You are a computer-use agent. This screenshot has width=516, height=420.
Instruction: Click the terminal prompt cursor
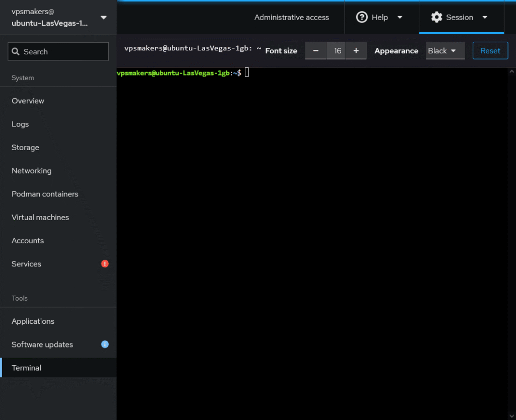pyautogui.click(x=247, y=73)
